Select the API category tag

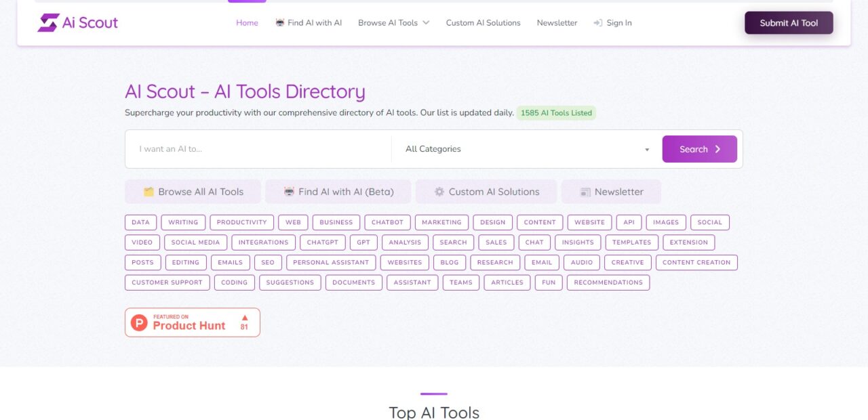coord(629,222)
